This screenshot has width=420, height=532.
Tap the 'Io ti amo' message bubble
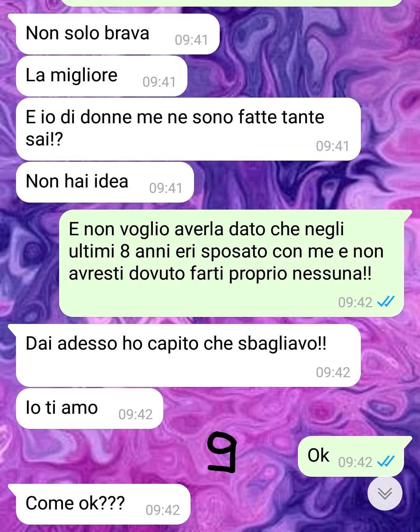tap(89, 409)
